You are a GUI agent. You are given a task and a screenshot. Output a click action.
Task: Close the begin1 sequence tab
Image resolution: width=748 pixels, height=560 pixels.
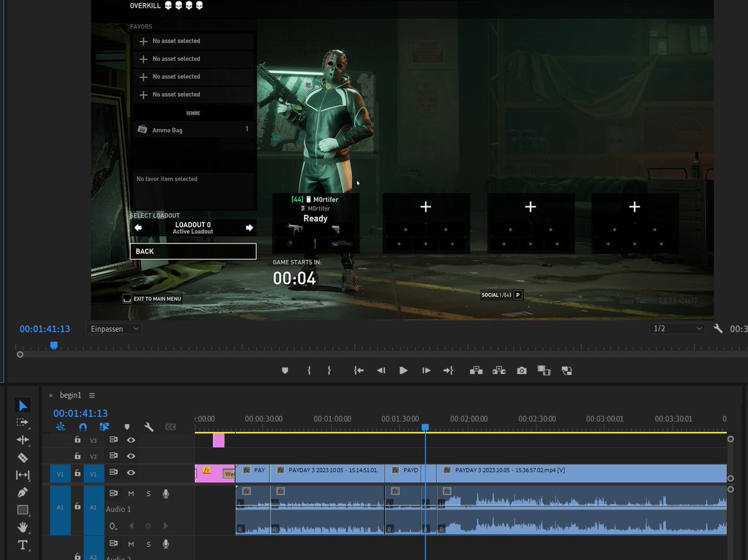(51, 396)
